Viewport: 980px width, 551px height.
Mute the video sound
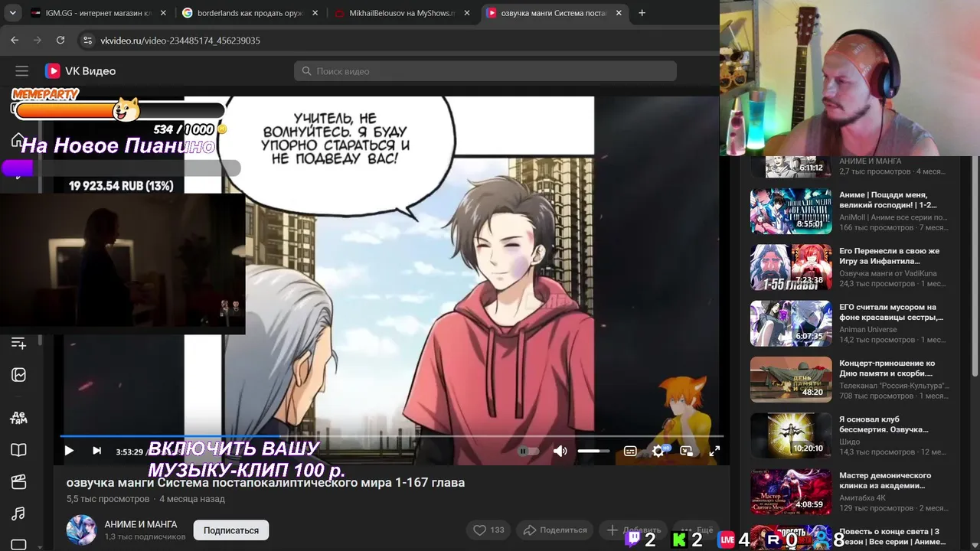[560, 451]
